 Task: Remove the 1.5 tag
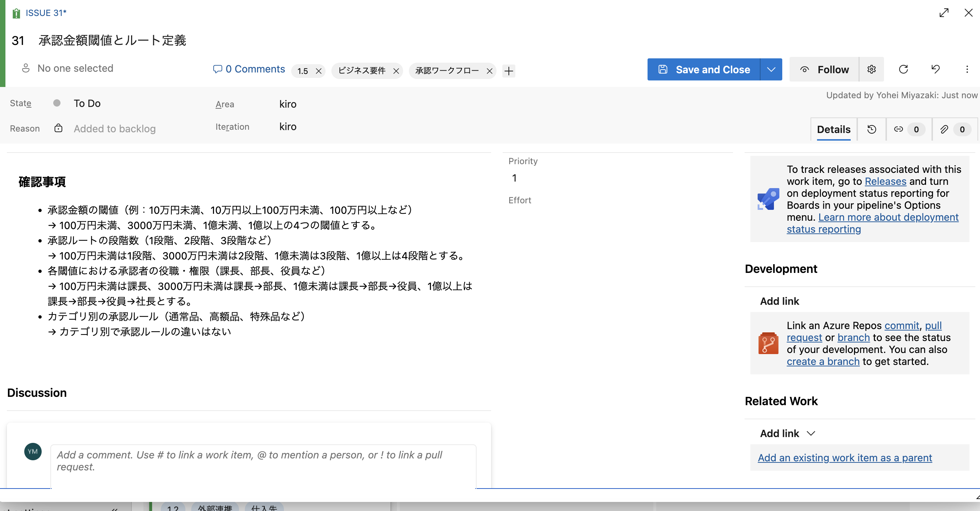tap(319, 71)
